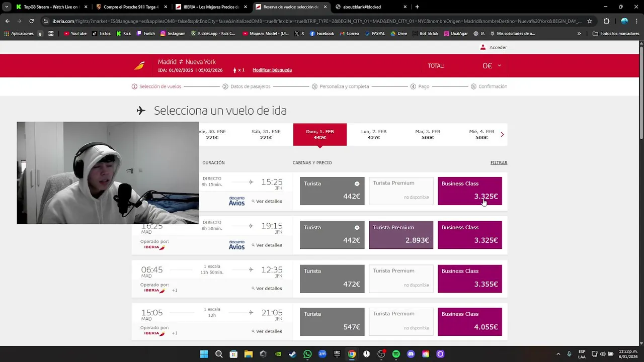Open the Windows Start menu

click(x=204, y=354)
